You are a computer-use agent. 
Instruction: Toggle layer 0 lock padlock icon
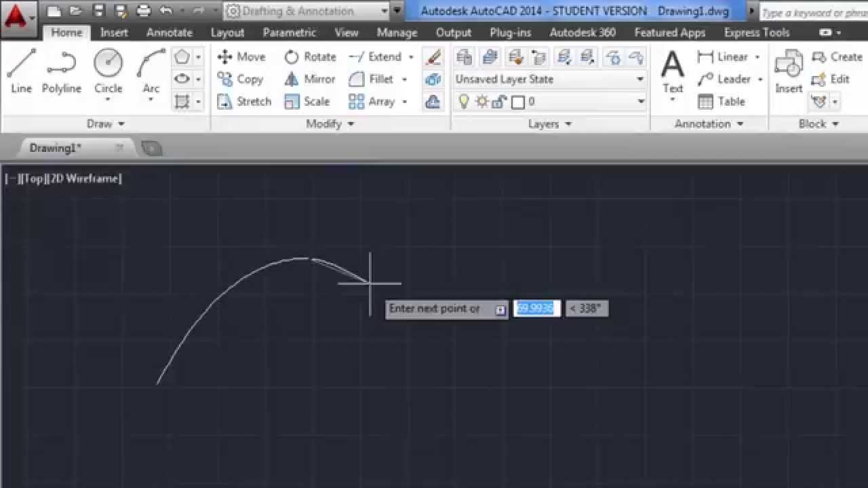coord(499,102)
